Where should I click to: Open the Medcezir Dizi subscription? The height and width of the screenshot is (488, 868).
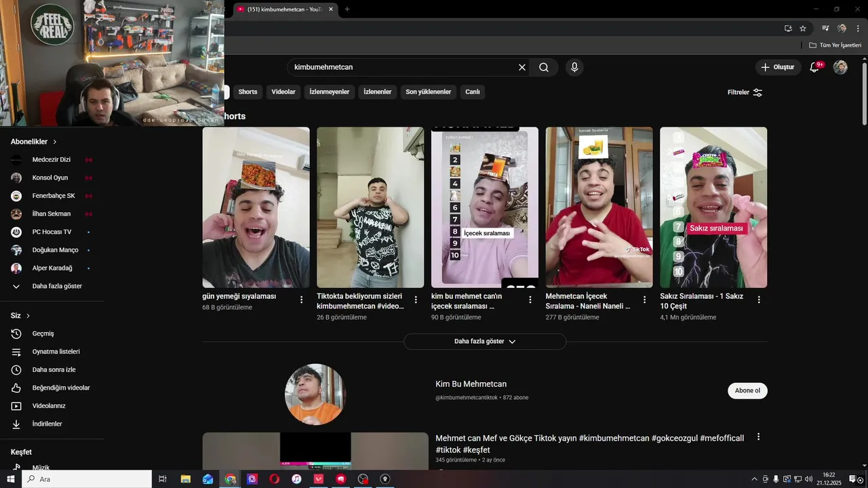click(x=52, y=160)
